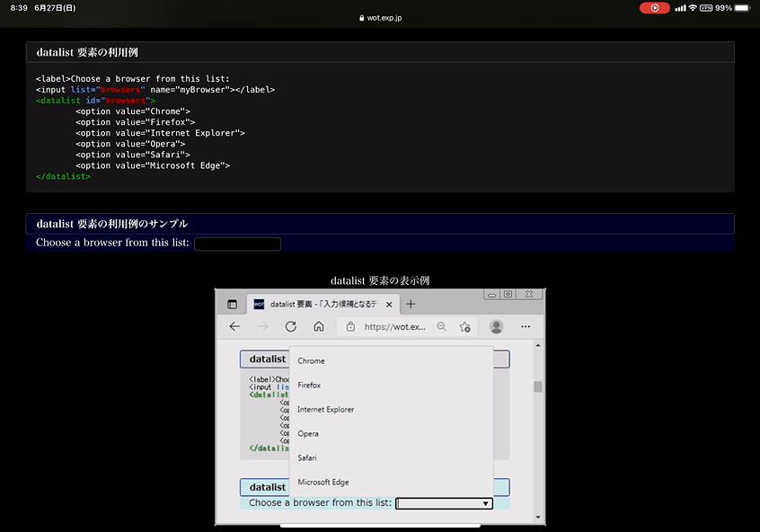Tap the red screen recording indicator
The width and height of the screenshot is (760, 532).
click(x=654, y=8)
